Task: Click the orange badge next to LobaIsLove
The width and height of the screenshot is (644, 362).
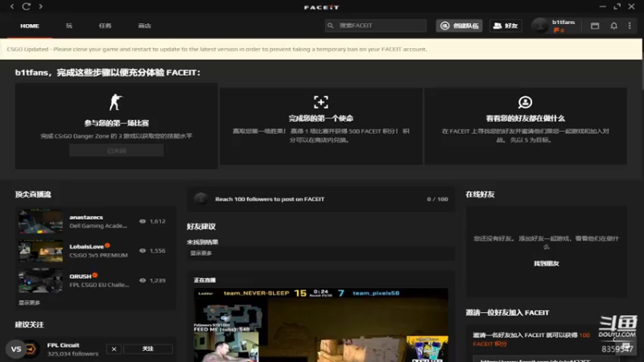Action: tap(107, 245)
